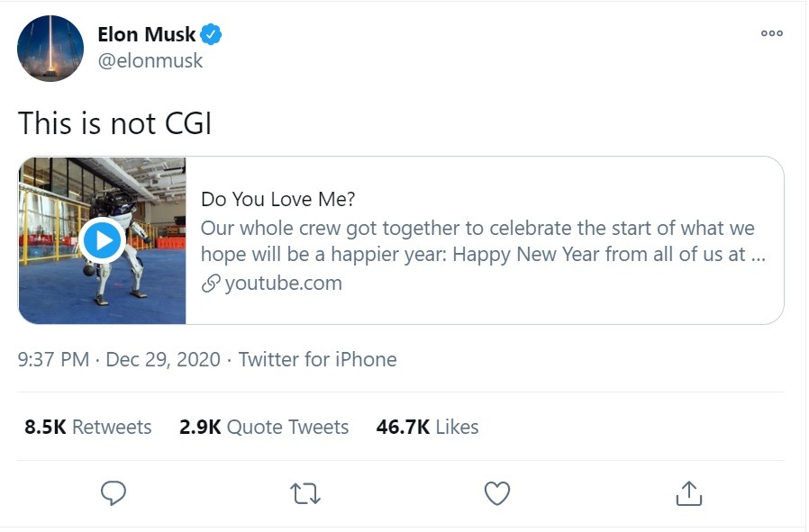Image resolution: width=809 pixels, height=532 pixels.
Task: Click the card description about Happy New Year
Action: [x=483, y=240]
